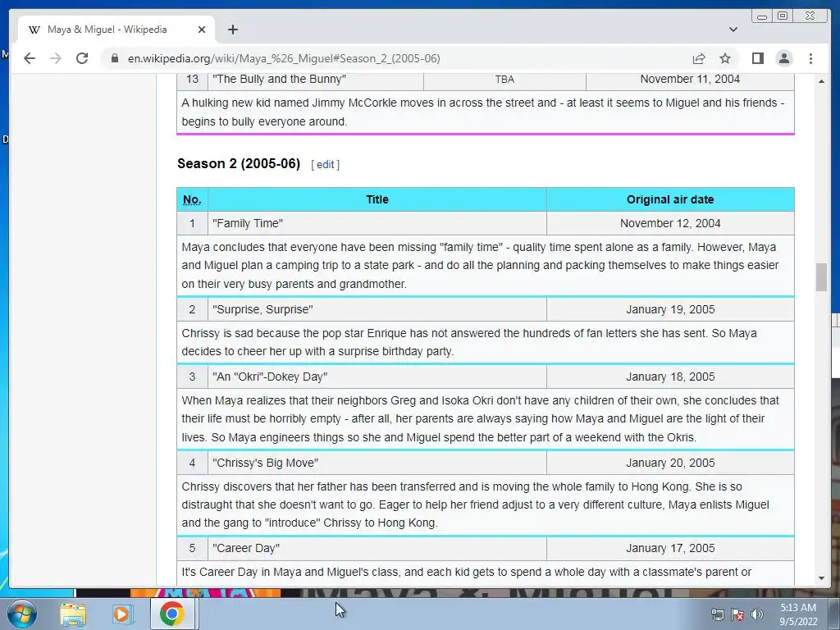This screenshot has height=630, width=840.
Task: Open the Chrome three-dot menu
Action: point(810,58)
